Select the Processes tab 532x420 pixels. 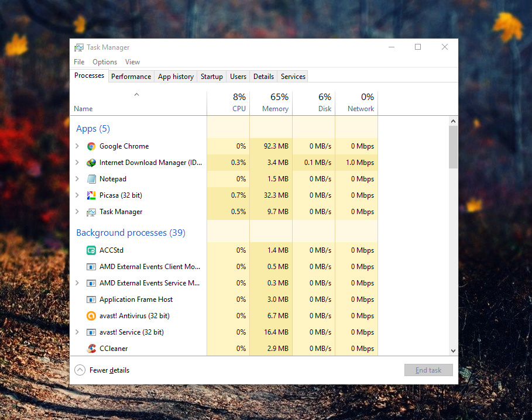(x=89, y=75)
